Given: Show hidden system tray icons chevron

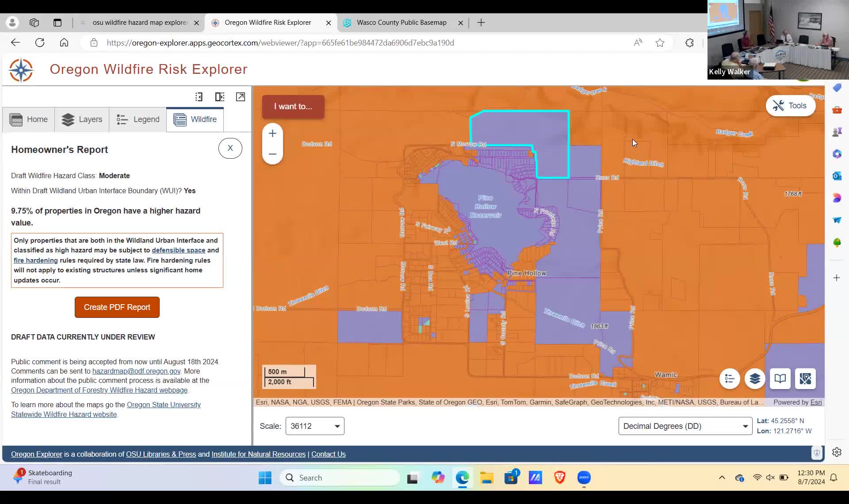Looking at the screenshot, I should [722, 477].
